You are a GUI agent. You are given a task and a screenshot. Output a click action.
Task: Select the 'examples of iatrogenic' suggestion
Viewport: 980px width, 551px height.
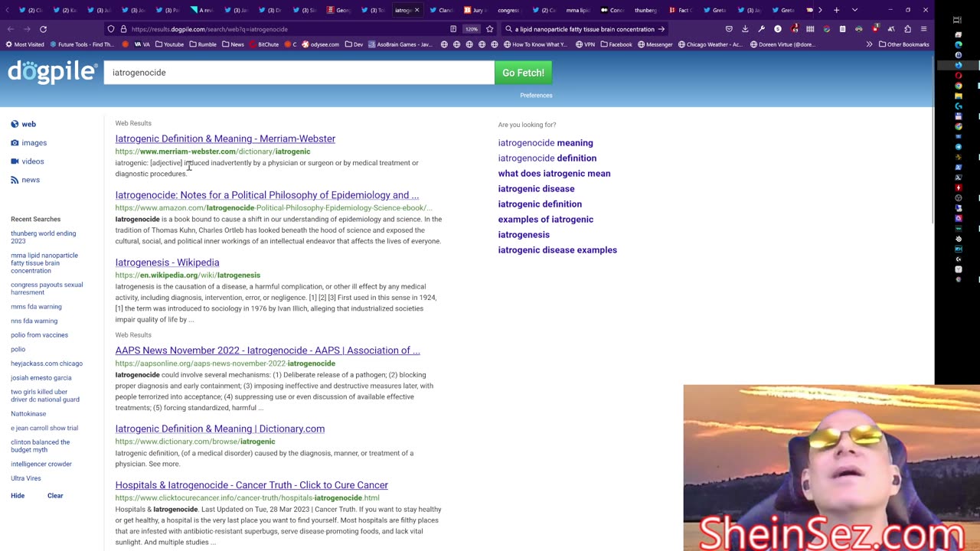[x=546, y=219]
